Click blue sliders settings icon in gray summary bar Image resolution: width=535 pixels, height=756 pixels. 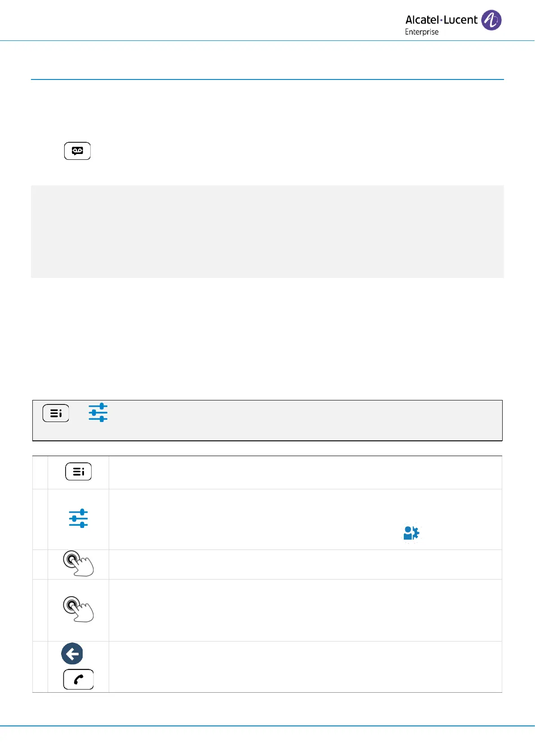(x=98, y=412)
